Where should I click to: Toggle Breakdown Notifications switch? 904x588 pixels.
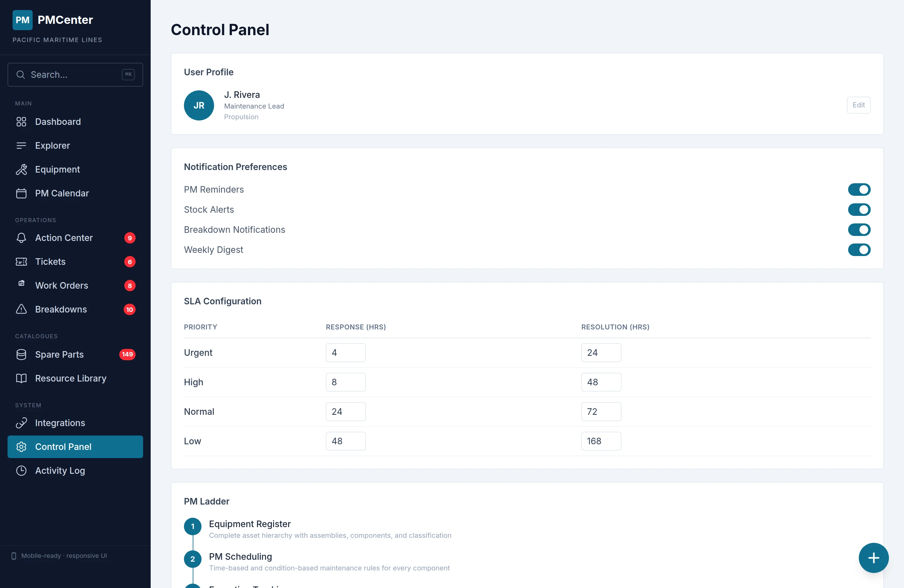coord(859,230)
